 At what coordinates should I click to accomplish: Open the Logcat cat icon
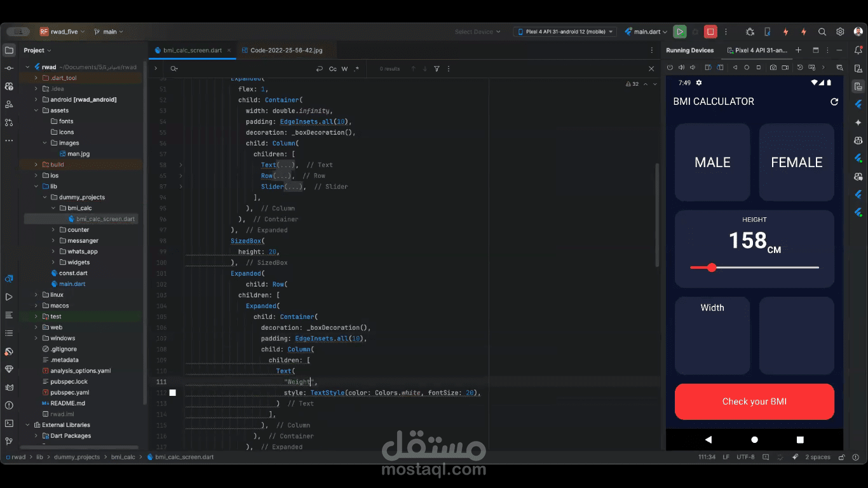click(x=9, y=387)
